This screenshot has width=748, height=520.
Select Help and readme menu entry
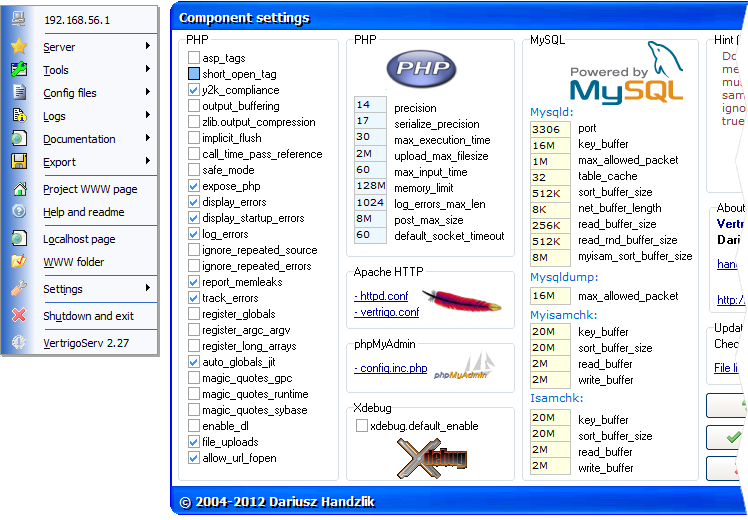tap(83, 212)
